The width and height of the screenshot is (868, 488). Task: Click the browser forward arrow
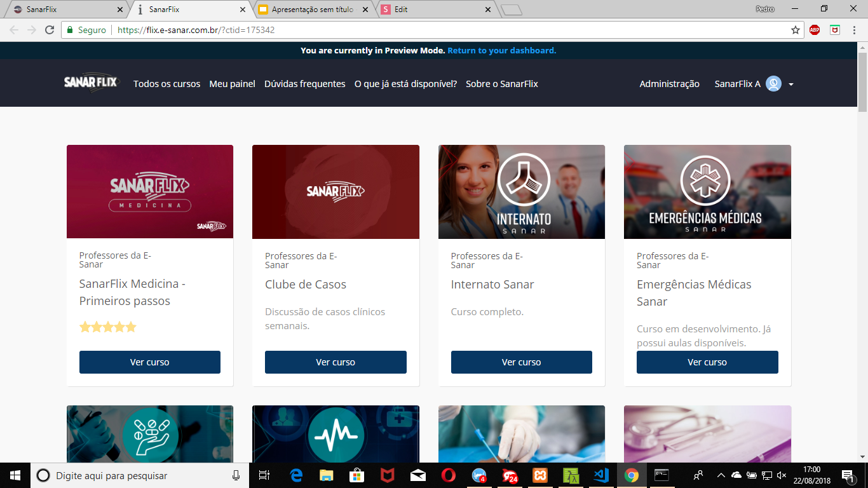point(32,30)
